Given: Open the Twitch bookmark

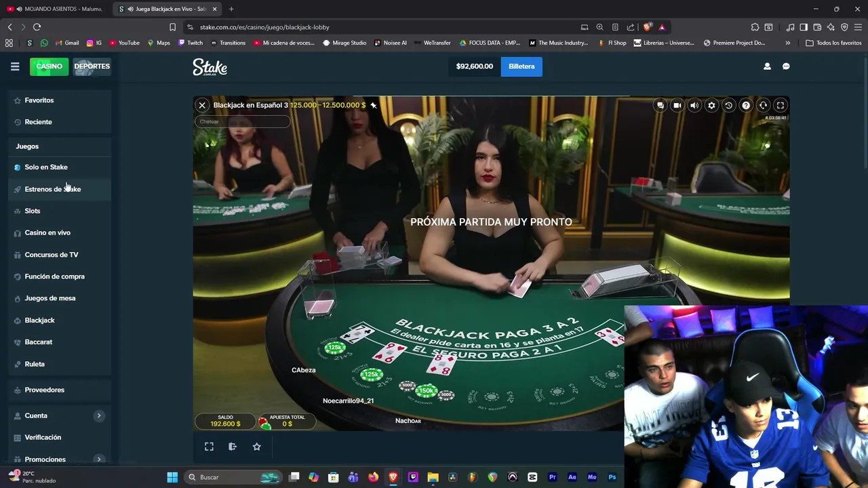Looking at the screenshot, I should (190, 43).
